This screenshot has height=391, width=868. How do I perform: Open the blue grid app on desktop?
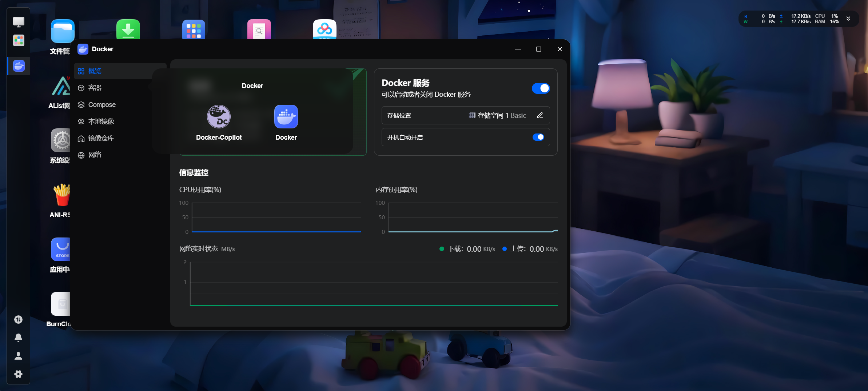point(194,29)
